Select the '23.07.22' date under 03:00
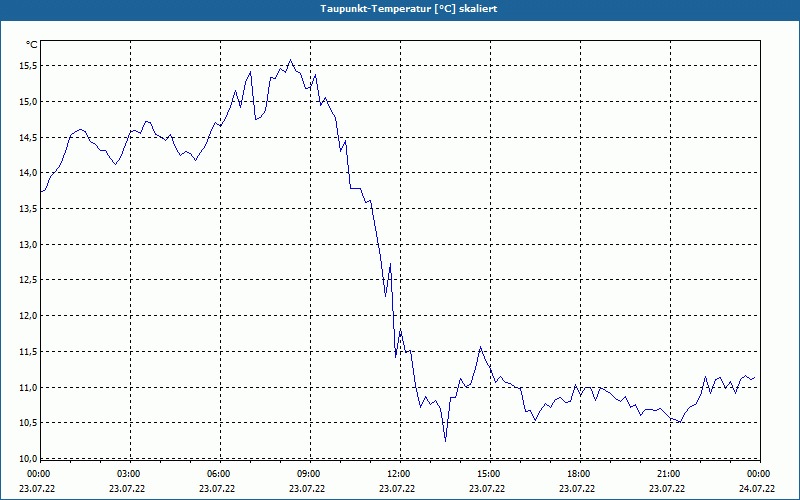 coord(127,488)
